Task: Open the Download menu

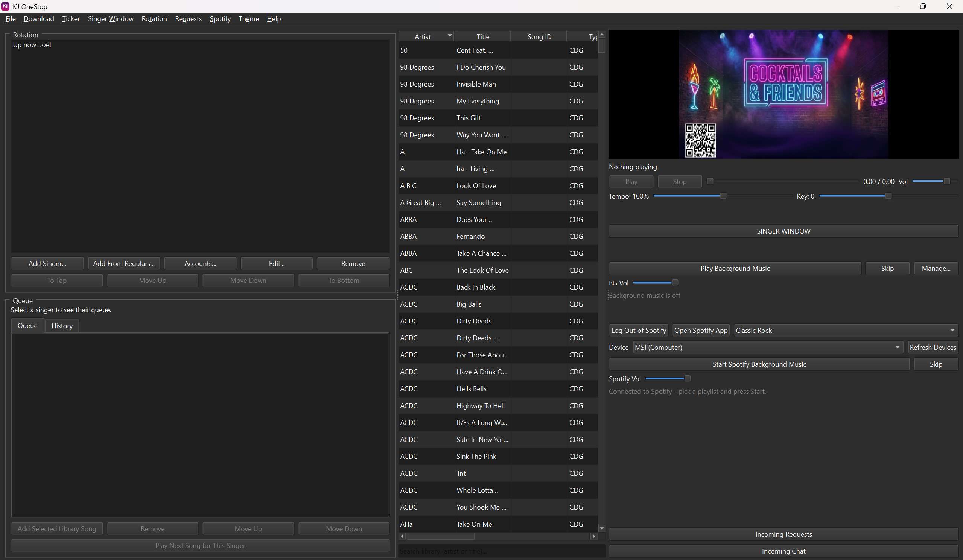Action: coord(39,19)
